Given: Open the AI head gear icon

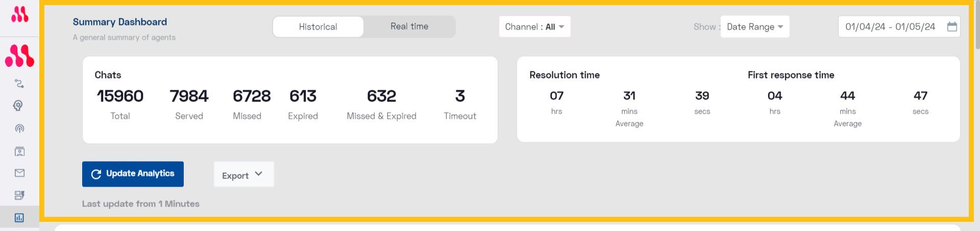Looking at the screenshot, I should (18, 106).
